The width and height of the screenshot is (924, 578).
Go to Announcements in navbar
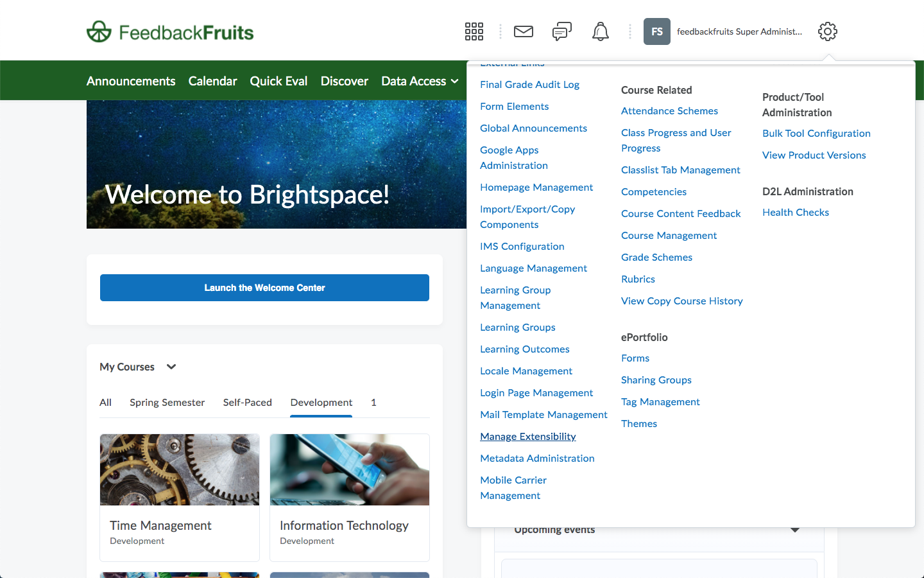coord(131,81)
